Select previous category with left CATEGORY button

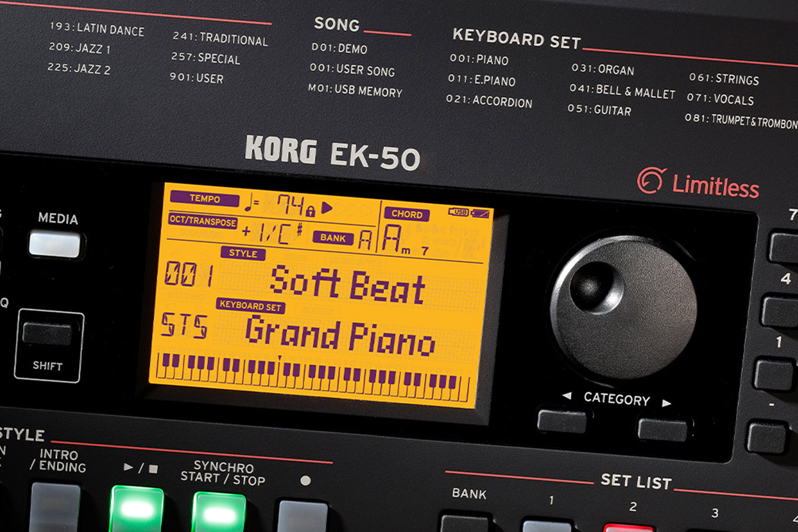(562, 420)
